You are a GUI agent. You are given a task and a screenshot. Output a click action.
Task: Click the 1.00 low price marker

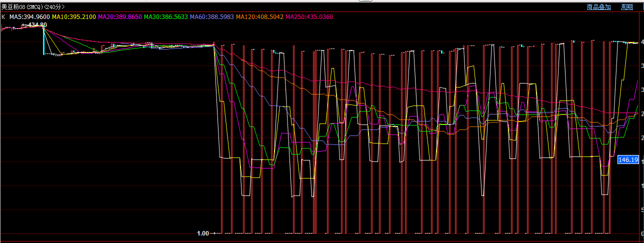202,233
